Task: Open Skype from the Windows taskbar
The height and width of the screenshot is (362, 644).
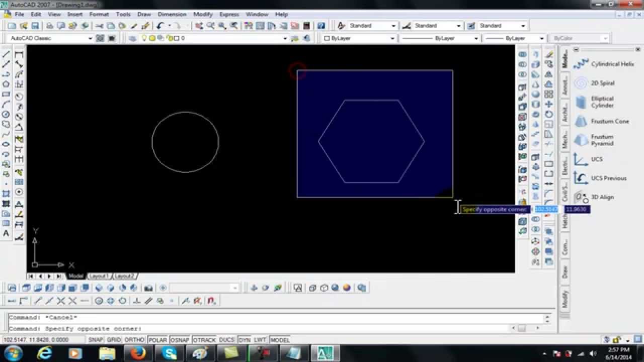Action: [169, 353]
